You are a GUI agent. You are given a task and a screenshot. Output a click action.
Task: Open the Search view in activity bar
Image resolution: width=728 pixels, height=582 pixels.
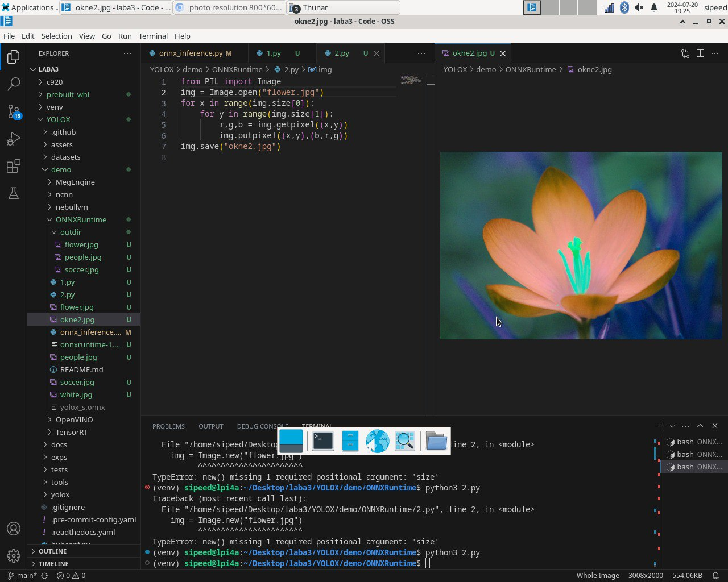pyautogui.click(x=14, y=84)
